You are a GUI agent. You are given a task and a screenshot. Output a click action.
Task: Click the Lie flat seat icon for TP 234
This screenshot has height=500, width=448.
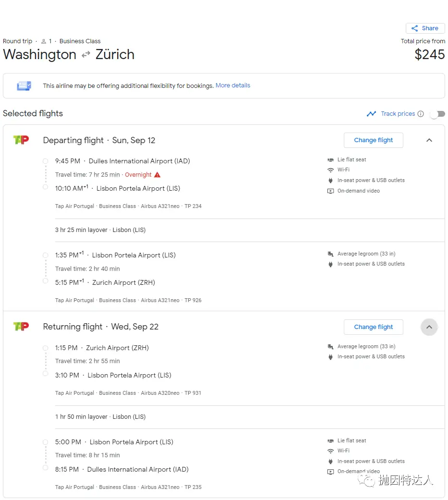330,160
